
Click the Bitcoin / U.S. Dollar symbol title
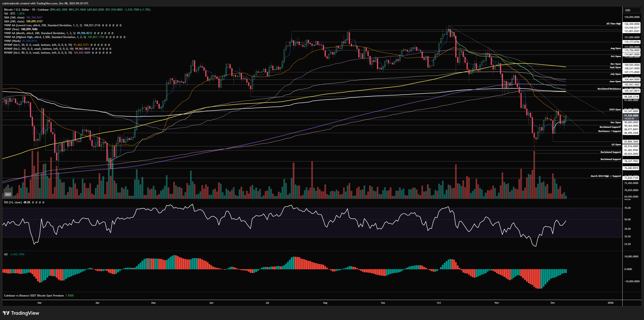[17, 9]
